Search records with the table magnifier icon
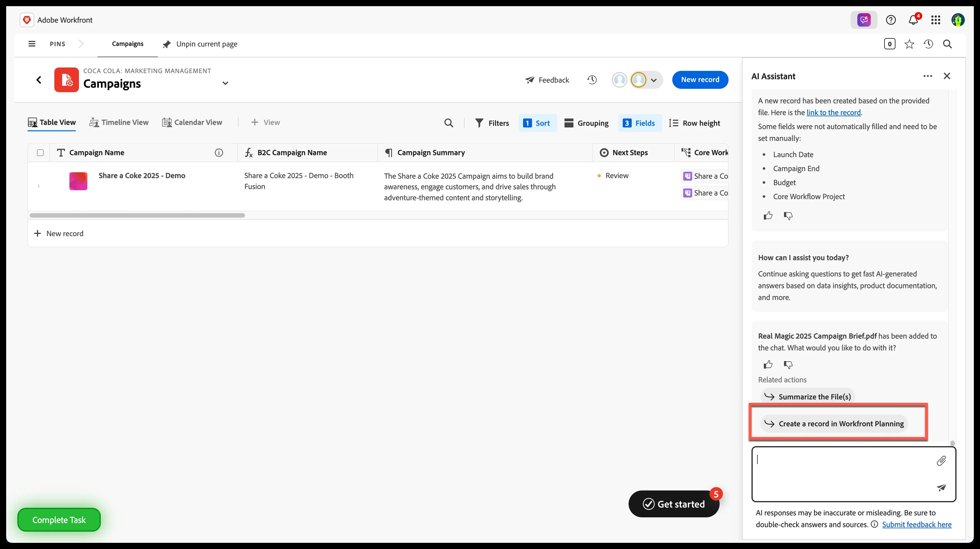The height and width of the screenshot is (549, 980). (449, 123)
